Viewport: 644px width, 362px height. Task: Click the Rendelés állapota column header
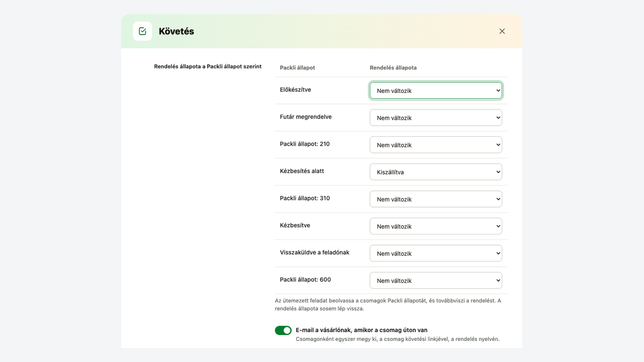[x=393, y=68]
